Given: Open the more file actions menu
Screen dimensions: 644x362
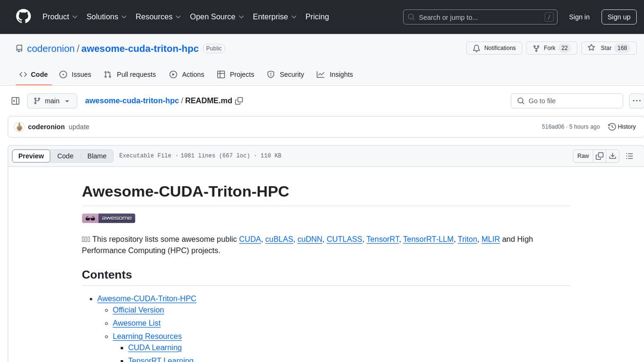Looking at the screenshot, I should [636, 101].
